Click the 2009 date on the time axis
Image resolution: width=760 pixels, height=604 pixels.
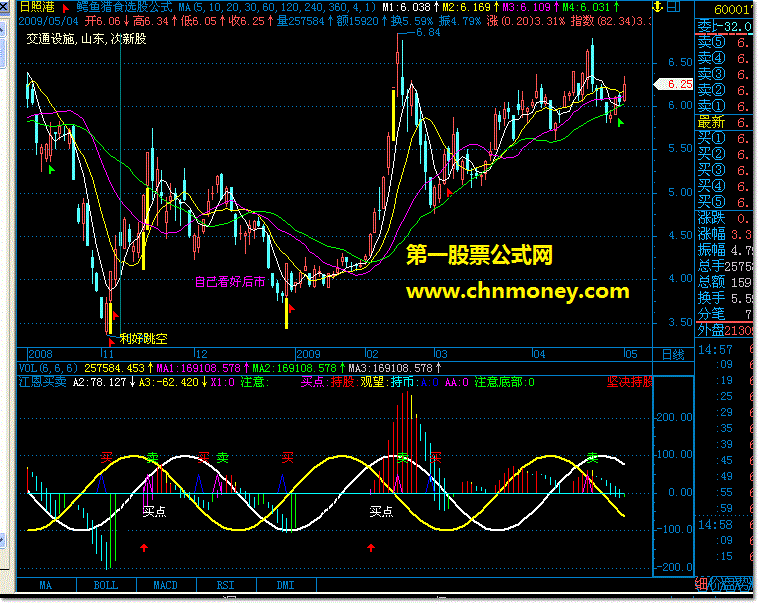point(308,354)
